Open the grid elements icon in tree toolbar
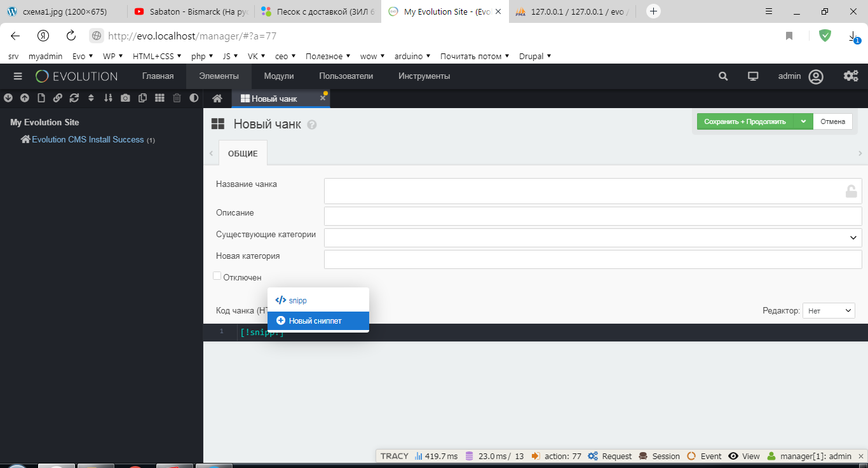The width and height of the screenshot is (868, 468). (x=159, y=98)
